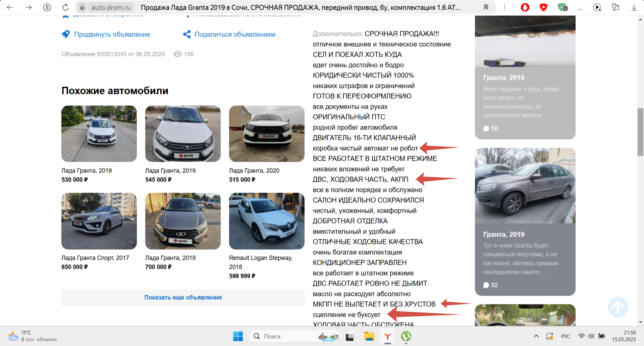
Task: Click the rocket promote icon
Action: coord(66,34)
